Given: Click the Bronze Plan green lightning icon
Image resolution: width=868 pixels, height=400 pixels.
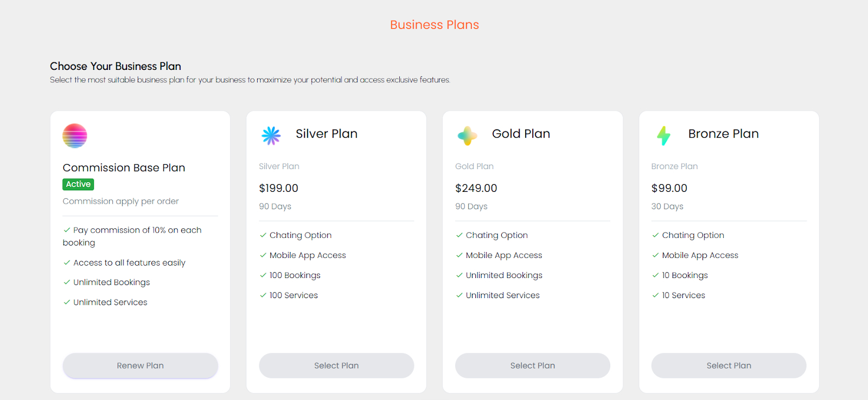Looking at the screenshot, I should [x=663, y=136].
